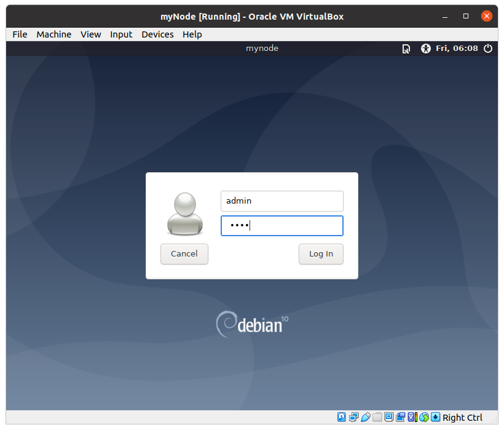Minimize the VirtualBox window
Screen dimensions: 504x430
pos(445,17)
